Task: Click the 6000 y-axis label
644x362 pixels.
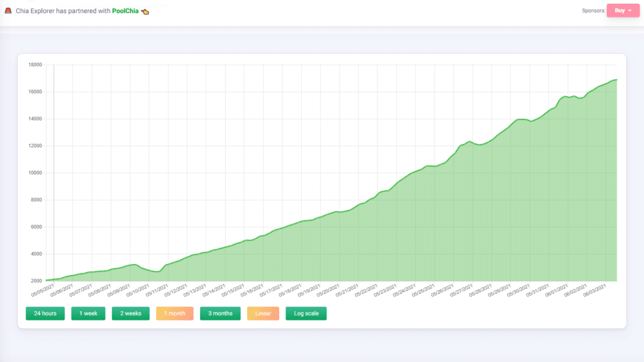Action: (x=36, y=227)
